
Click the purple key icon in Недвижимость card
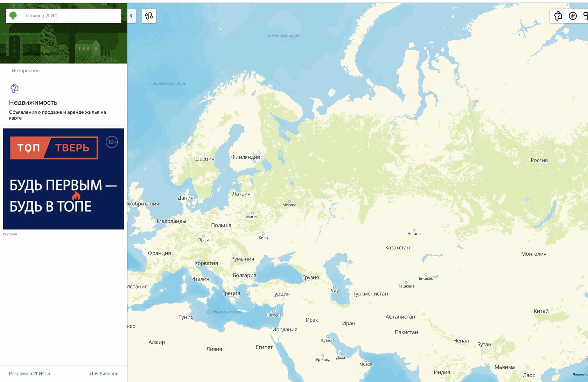(14, 88)
